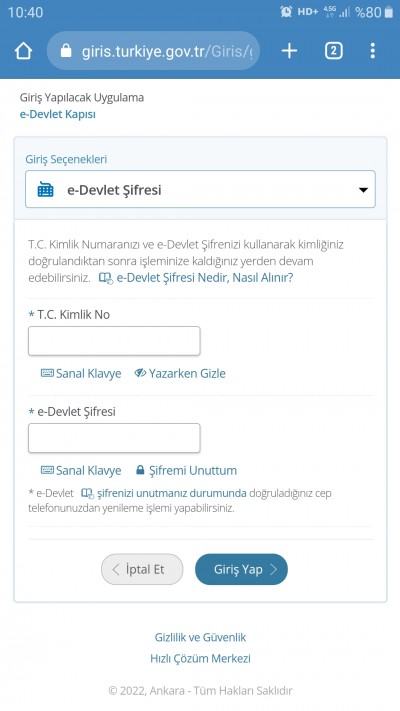This screenshot has width=400, height=711.
Task: Open Sanal Klavye under T.C. Kimlik No
Action: [x=81, y=373]
